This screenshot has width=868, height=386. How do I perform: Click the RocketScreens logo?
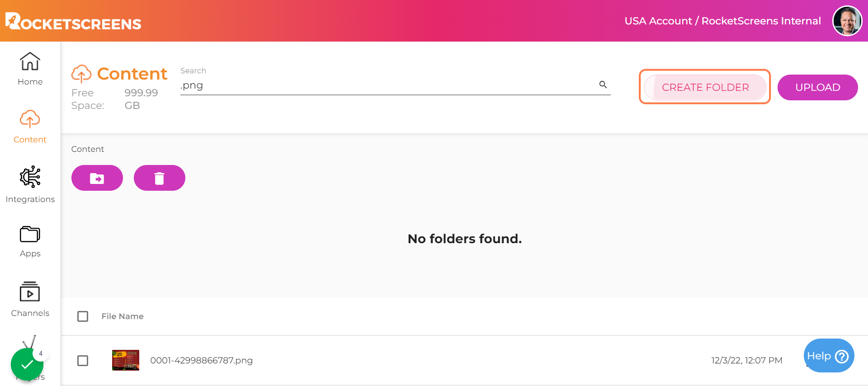73,21
